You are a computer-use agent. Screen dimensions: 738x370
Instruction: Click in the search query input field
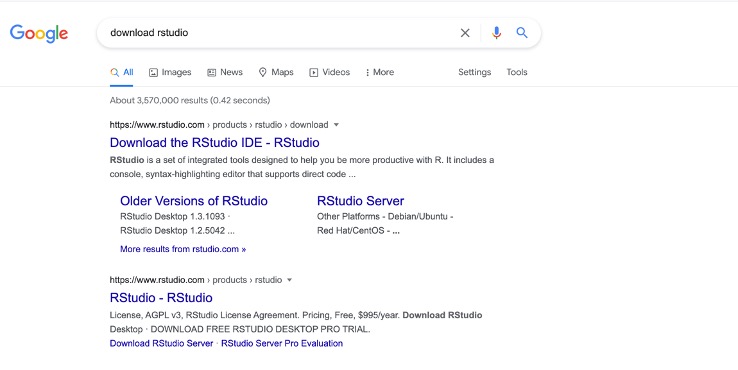[x=278, y=32]
